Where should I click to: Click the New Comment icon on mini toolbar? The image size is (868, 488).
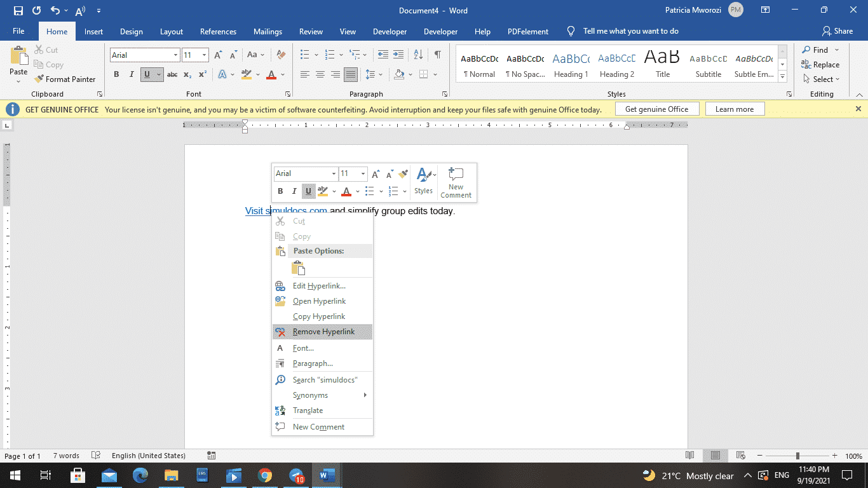pyautogui.click(x=456, y=182)
